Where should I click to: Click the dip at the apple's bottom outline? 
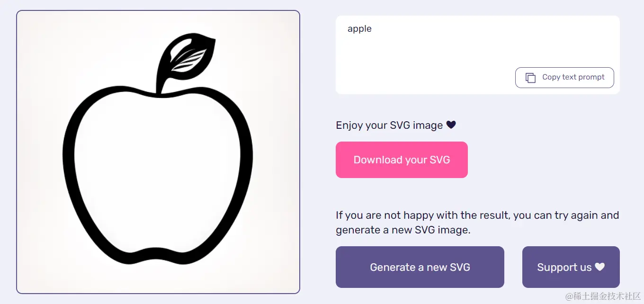click(x=158, y=255)
